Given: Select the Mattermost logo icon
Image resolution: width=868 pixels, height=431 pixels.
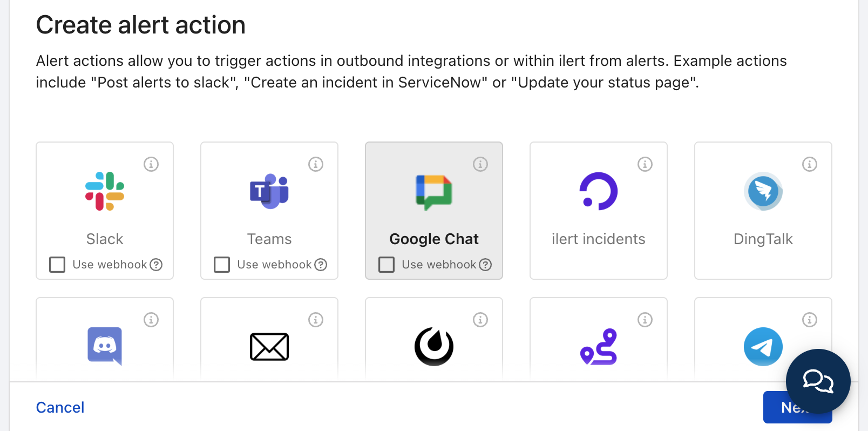Looking at the screenshot, I should 434,347.
